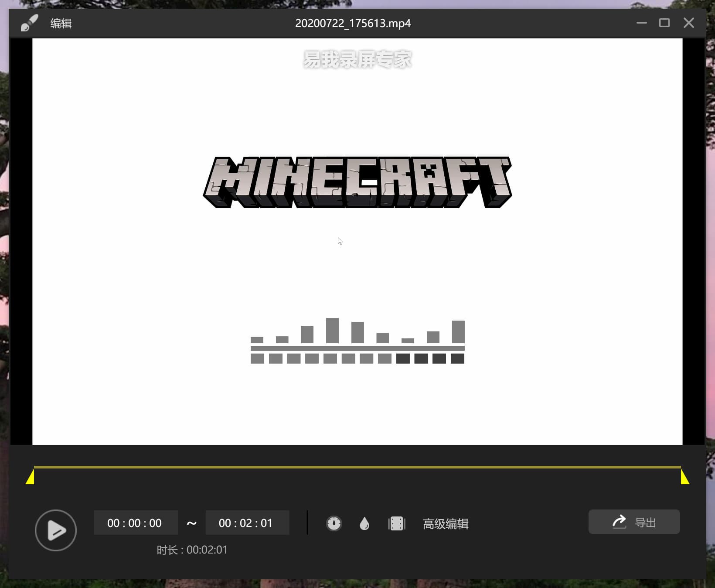Click the play button
The width and height of the screenshot is (715, 588).
click(x=56, y=530)
